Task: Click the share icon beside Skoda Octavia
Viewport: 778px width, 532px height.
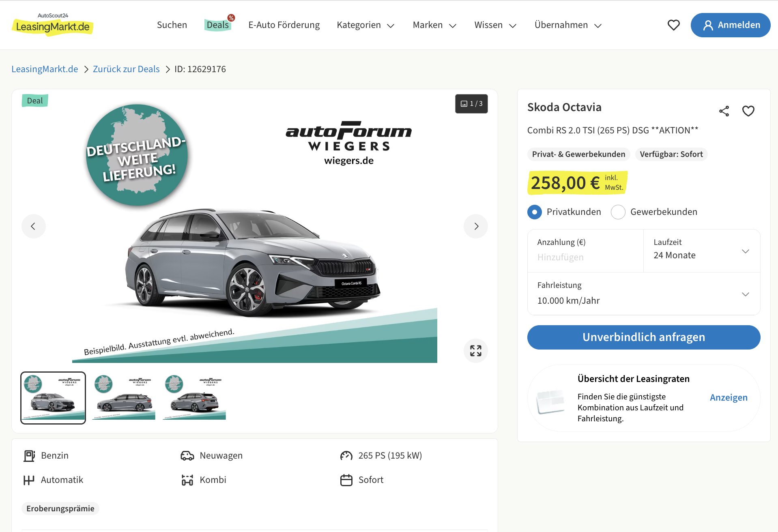Action: (x=724, y=111)
